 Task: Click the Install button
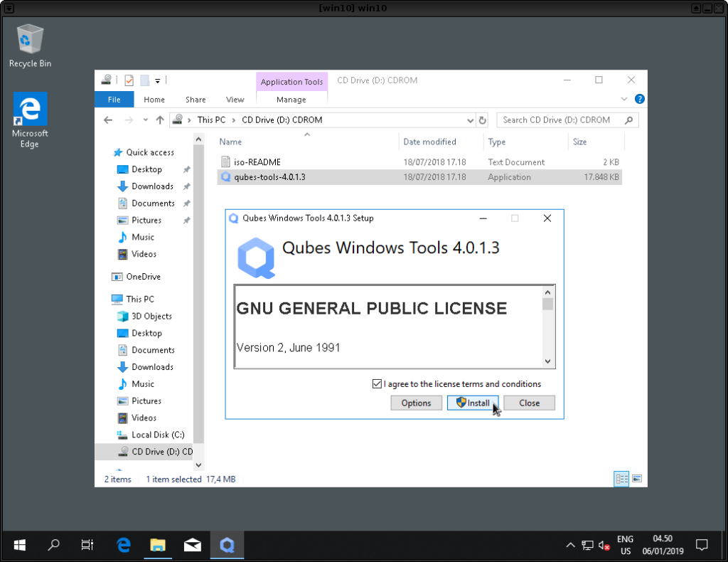[473, 403]
